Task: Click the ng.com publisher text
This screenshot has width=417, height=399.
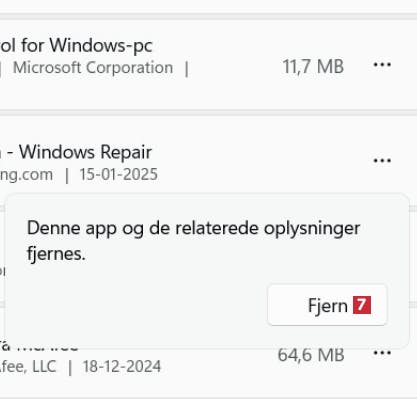Action: (26, 175)
